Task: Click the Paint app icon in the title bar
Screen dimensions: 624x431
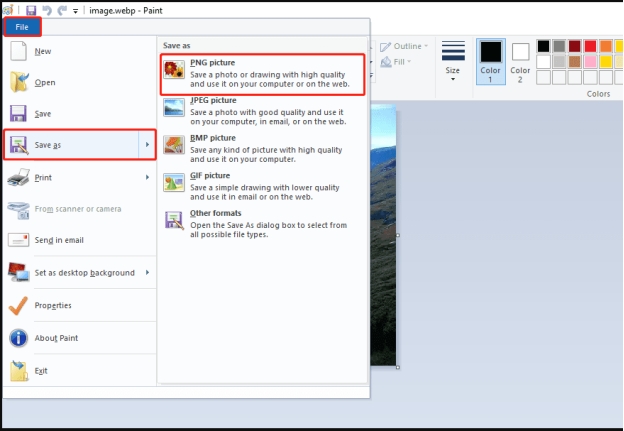Action: tap(8, 10)
